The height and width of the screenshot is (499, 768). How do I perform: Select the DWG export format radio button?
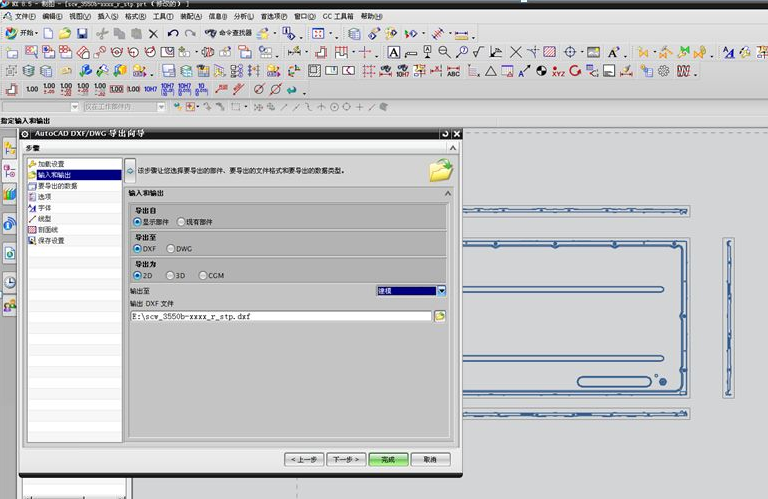click(x=171, y=248)
